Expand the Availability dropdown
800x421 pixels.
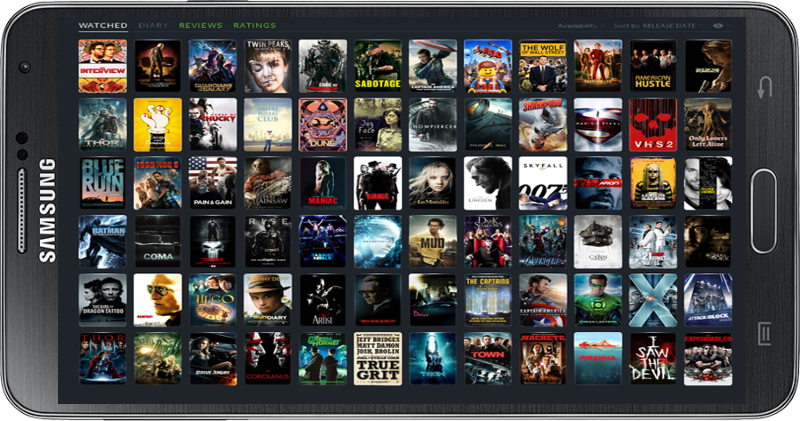coord(580,26)
